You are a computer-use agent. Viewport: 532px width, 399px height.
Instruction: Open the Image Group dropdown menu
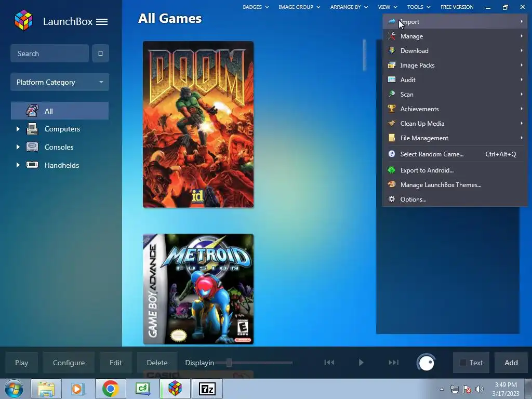coord(299,7)
